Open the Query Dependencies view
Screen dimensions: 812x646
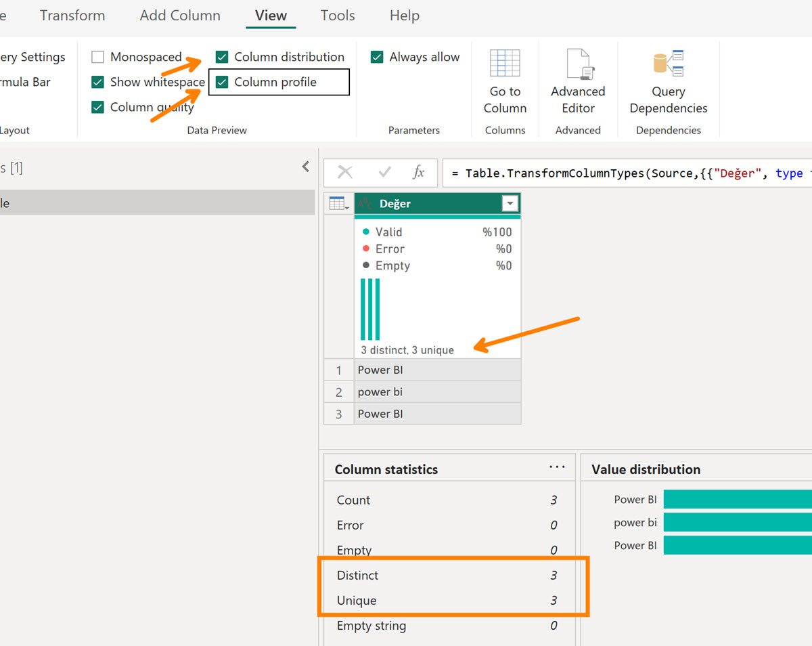[668, 64]
